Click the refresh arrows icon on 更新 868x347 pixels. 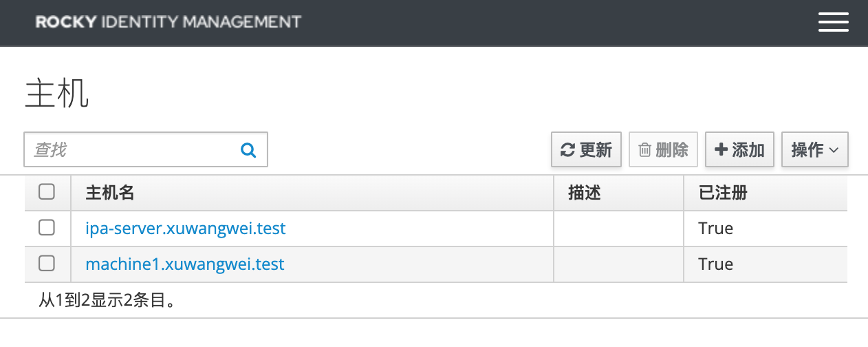(567, 150)
